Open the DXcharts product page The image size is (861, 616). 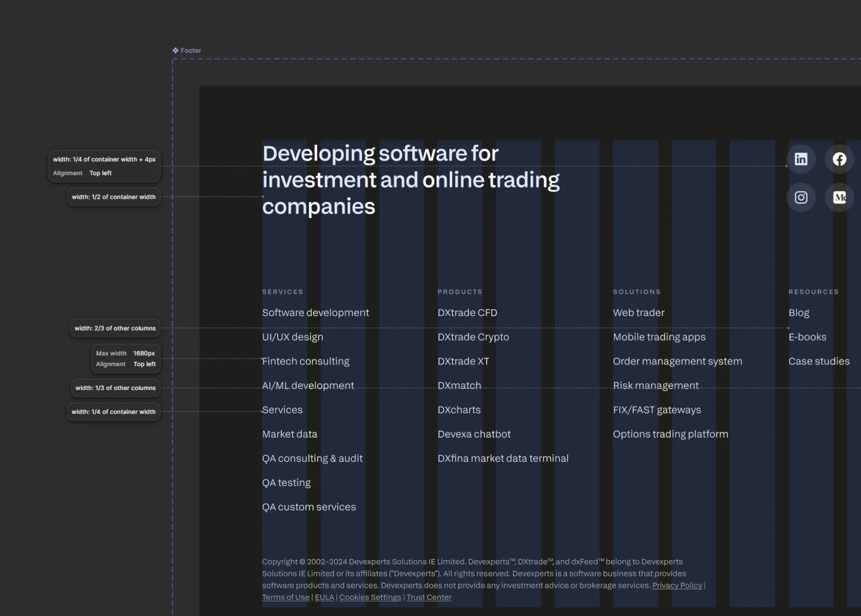tap(459, 409)
